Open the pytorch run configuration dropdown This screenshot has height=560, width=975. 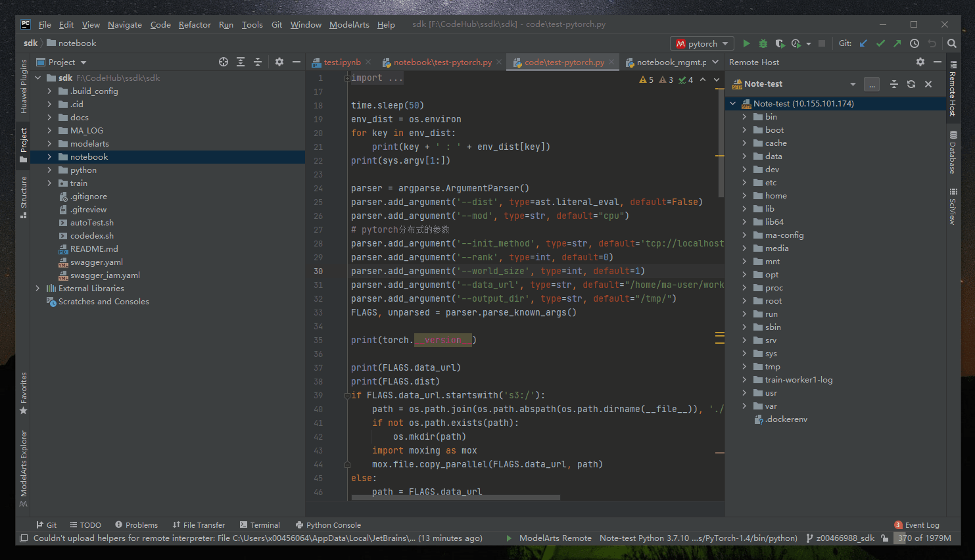pos(702,43)
